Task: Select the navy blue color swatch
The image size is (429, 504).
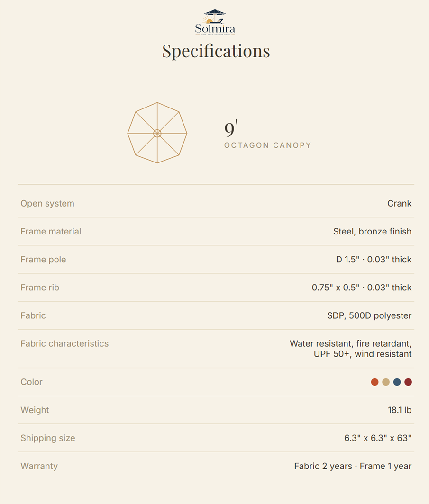Action: (x=397, y=382)
